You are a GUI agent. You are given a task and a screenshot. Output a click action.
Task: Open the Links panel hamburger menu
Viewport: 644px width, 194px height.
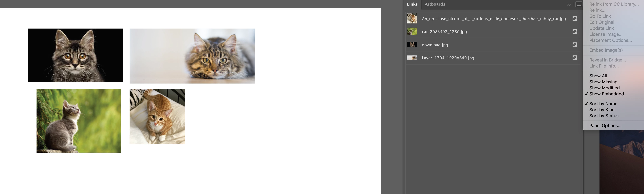579,4
